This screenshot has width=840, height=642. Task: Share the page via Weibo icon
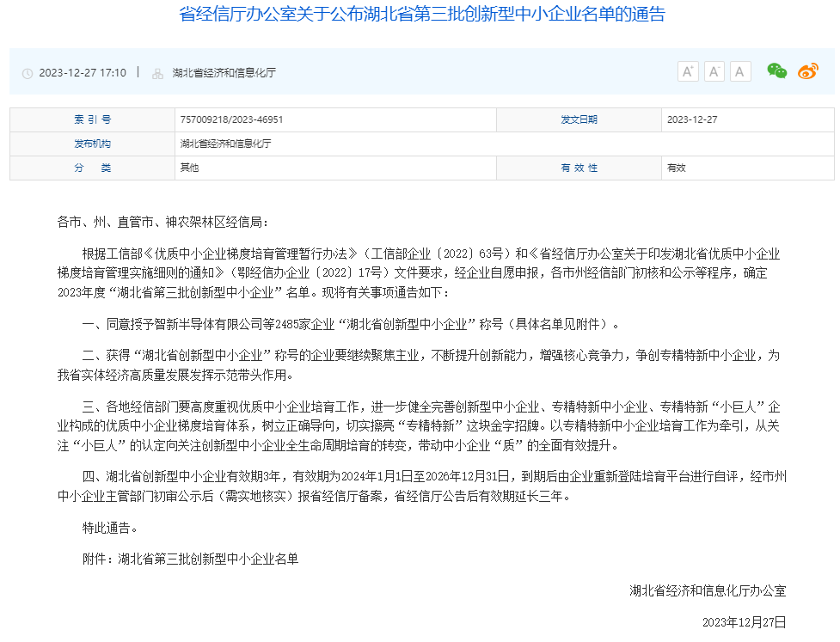[x=808, y=71]
